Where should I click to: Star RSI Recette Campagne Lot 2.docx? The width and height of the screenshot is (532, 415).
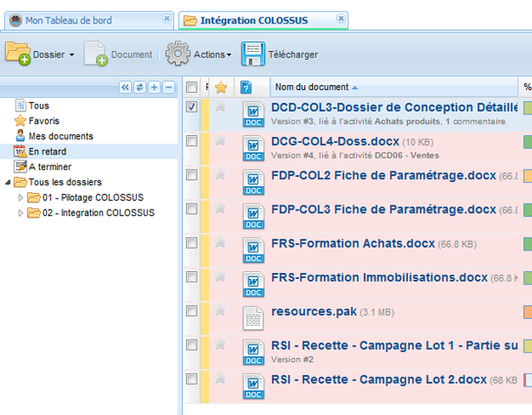221,378
